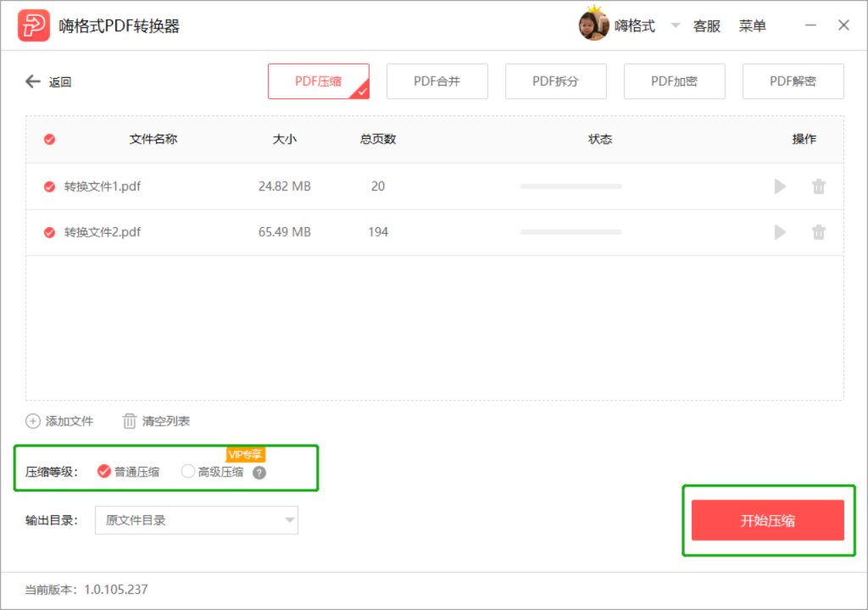
Task: Start compressing 转换文件1.pdf with its play icon
Action: click(780, 186)
